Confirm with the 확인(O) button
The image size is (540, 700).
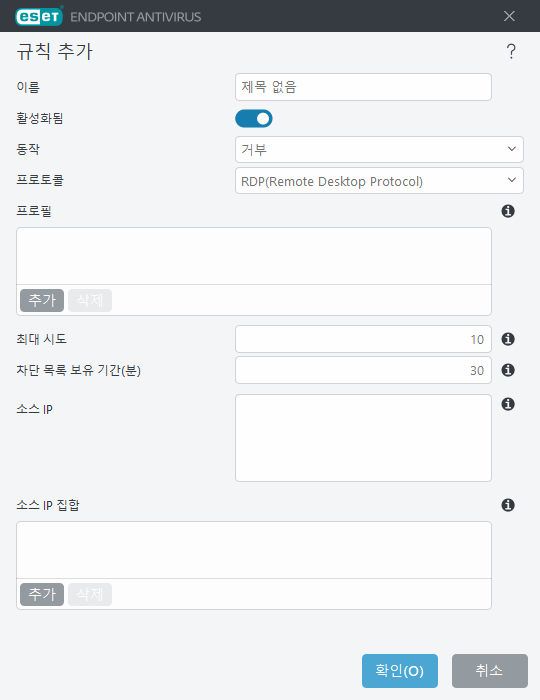pos(400,671)
